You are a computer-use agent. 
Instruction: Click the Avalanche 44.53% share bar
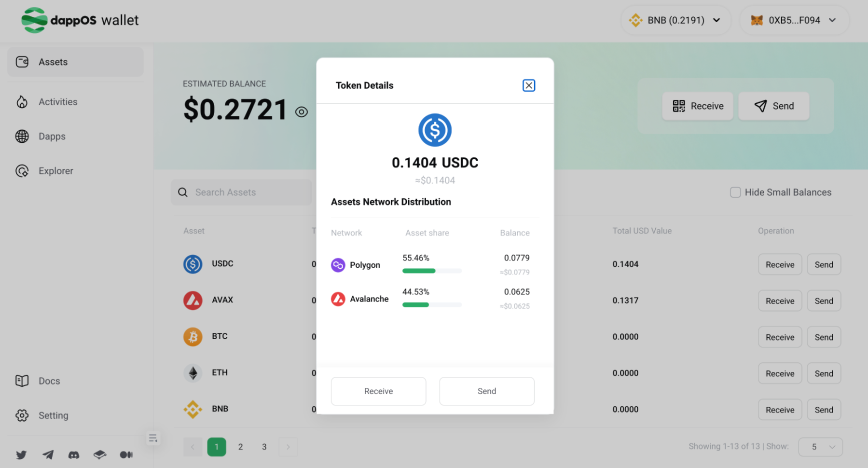pyautogui.click(x=432, y=305)
